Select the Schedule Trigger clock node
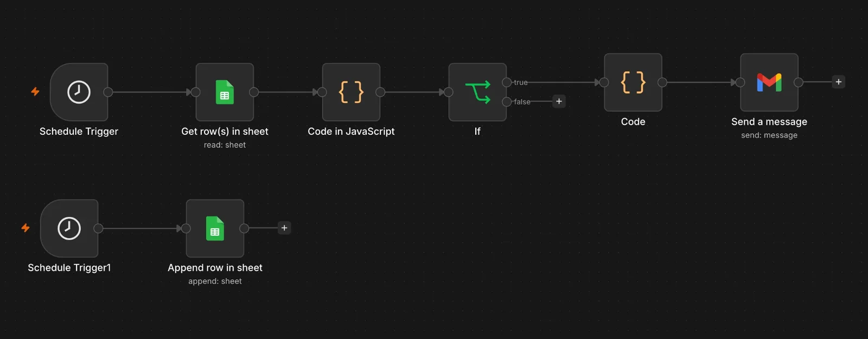868x339 pixels. click(79, 92)
